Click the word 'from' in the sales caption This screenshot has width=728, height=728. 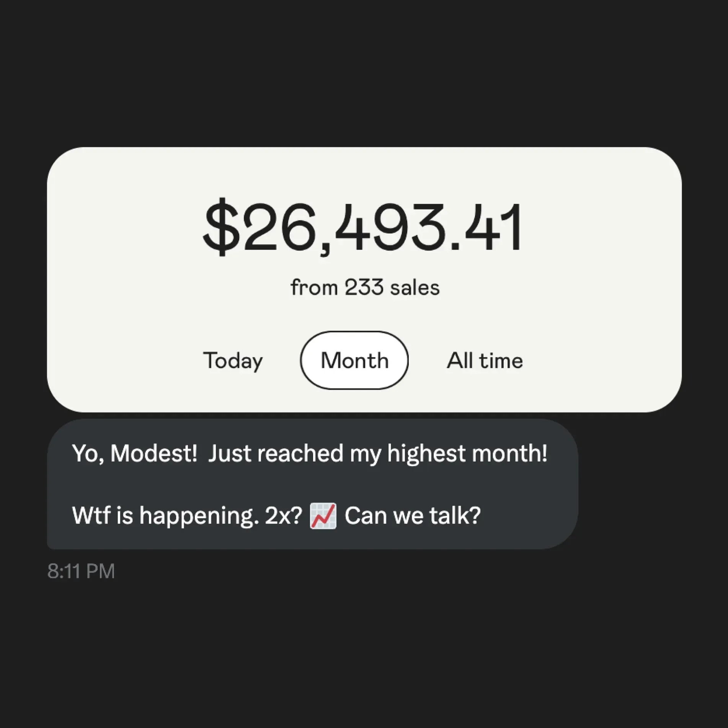tap(314, 287)
